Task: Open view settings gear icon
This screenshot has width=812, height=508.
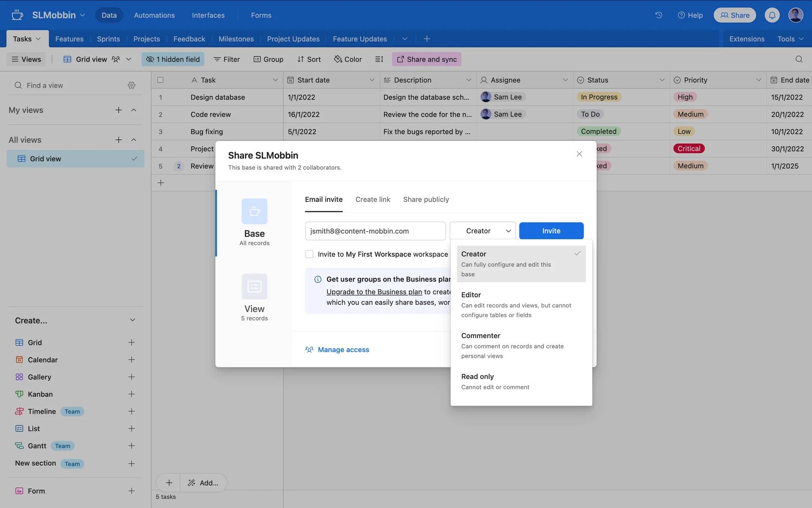Action: point(132,86)
